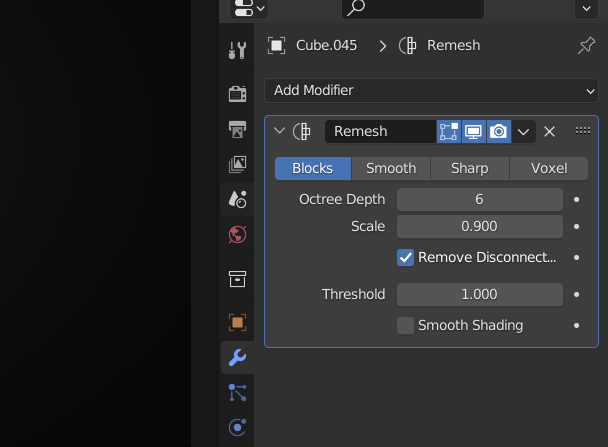Remove the Remesh modifier with the X
Viewport: 608px width, 447px height.
coord(549,132)
